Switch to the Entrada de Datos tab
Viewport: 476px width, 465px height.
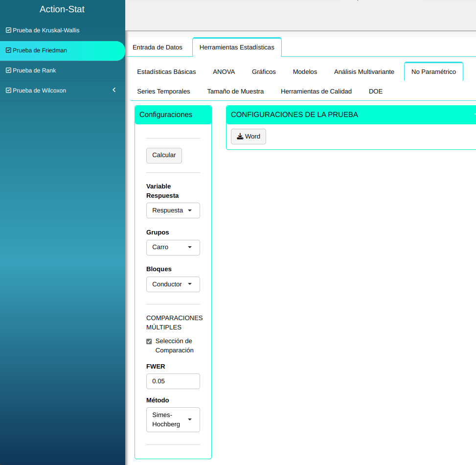(x=158, y=47)
